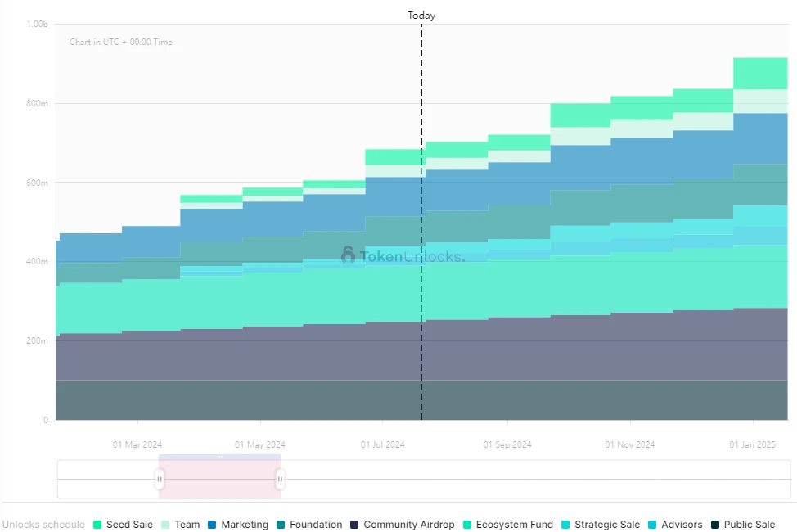797x532 pixels.
Task: Click the Seed Sale legend color marker
Action: tap(97, 525)
